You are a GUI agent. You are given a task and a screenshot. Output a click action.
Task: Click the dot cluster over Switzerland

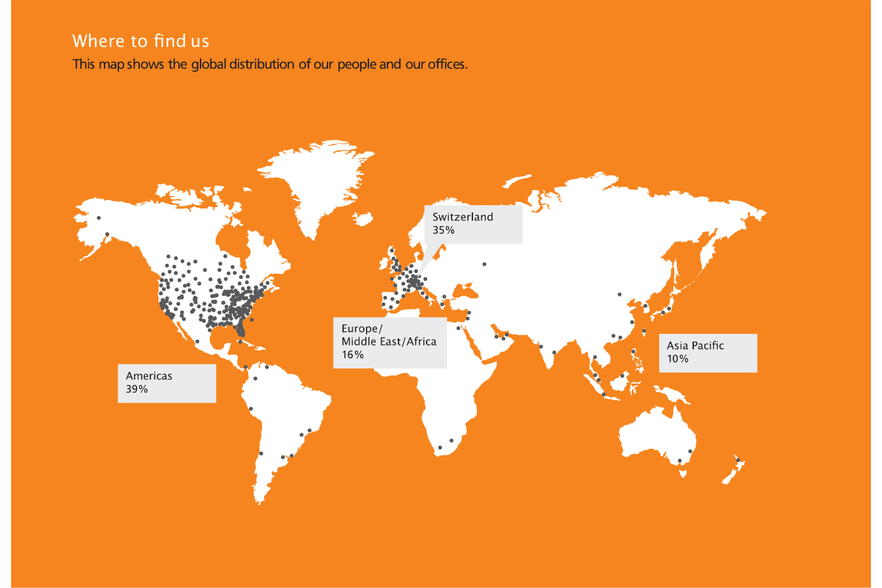pyautogui.click(x=414, y=281)
